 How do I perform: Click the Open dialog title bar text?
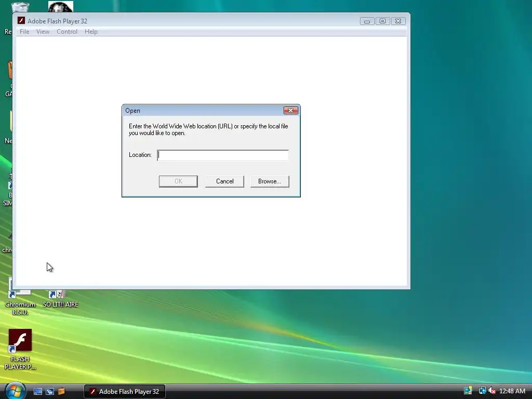click(x=132, y=111)
